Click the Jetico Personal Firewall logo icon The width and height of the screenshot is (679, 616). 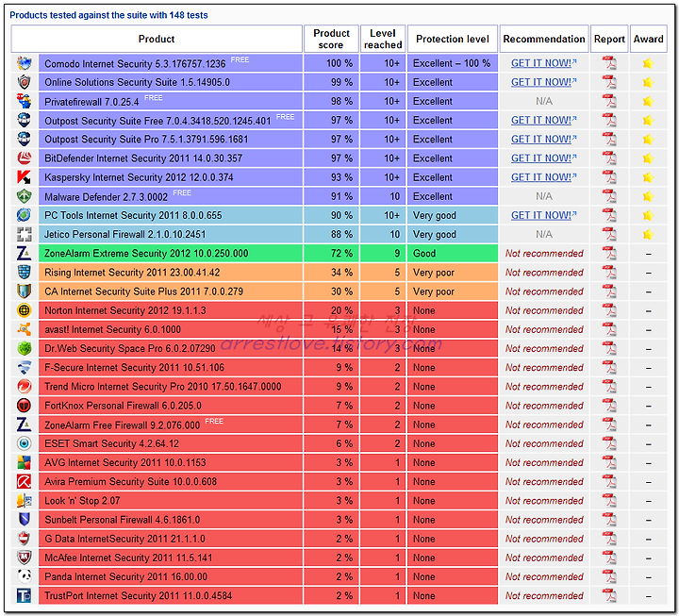25,234
